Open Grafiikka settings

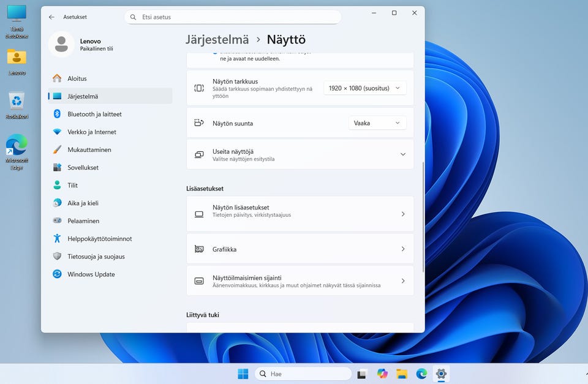[300, 249]
